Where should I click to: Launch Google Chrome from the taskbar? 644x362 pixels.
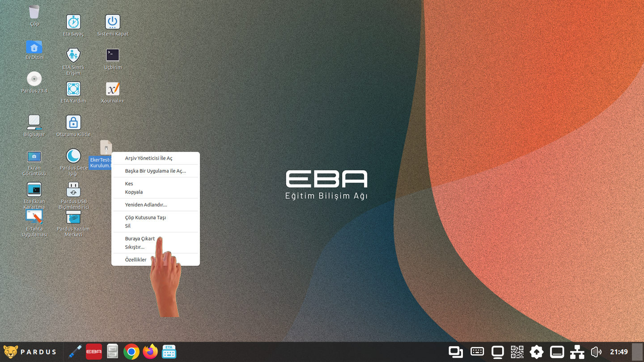click(x=131, y=352)
